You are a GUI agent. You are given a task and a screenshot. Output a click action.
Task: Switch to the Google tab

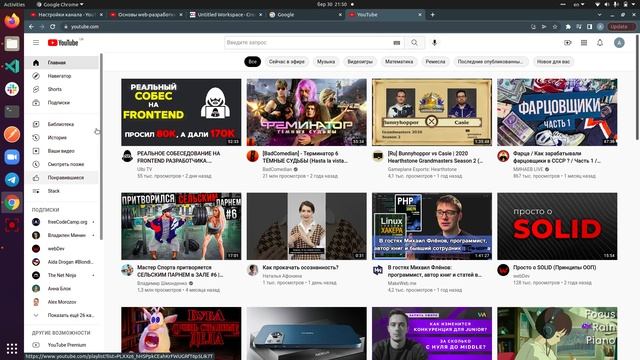[305, 15]
